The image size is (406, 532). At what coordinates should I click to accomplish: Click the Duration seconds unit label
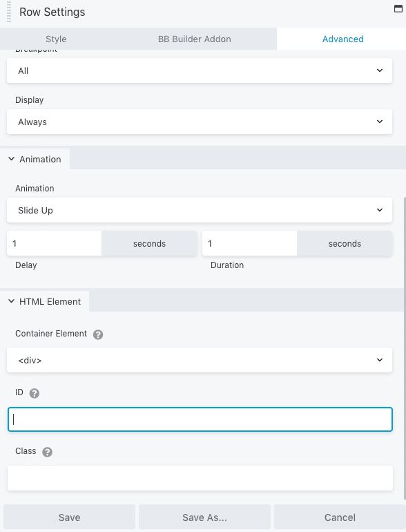point(345,244)
